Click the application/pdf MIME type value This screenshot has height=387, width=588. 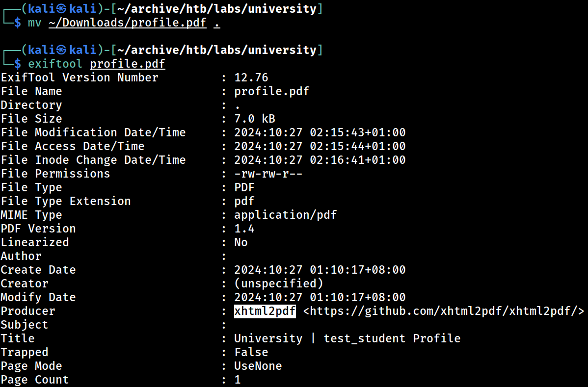pos(285,215)
